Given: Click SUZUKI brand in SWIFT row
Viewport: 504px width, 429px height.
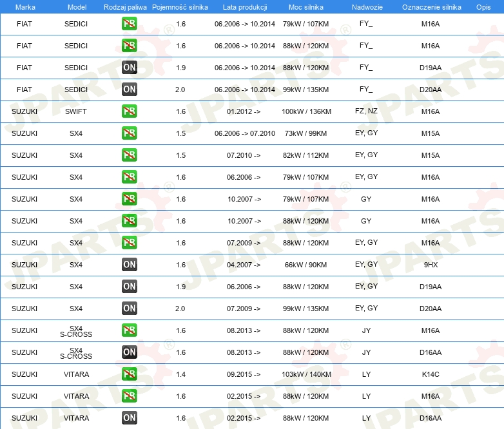Looking at the screenshot, I should 24,111.
